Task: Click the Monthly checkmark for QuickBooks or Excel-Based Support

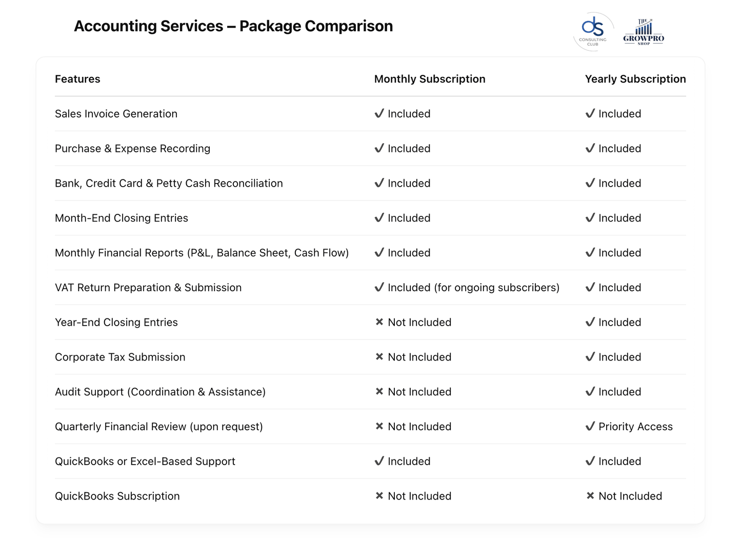Action: [x=379, y=461]
